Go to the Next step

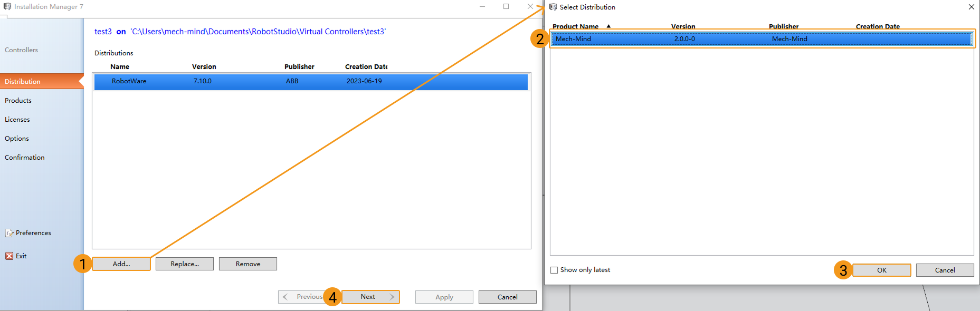point(370,297)
